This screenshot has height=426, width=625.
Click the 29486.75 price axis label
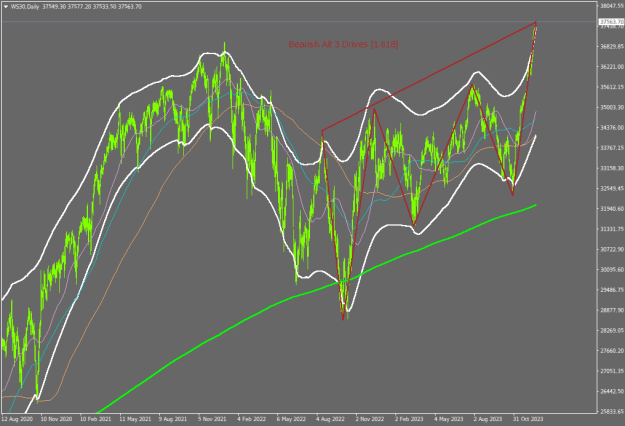(x=612, y=290)
